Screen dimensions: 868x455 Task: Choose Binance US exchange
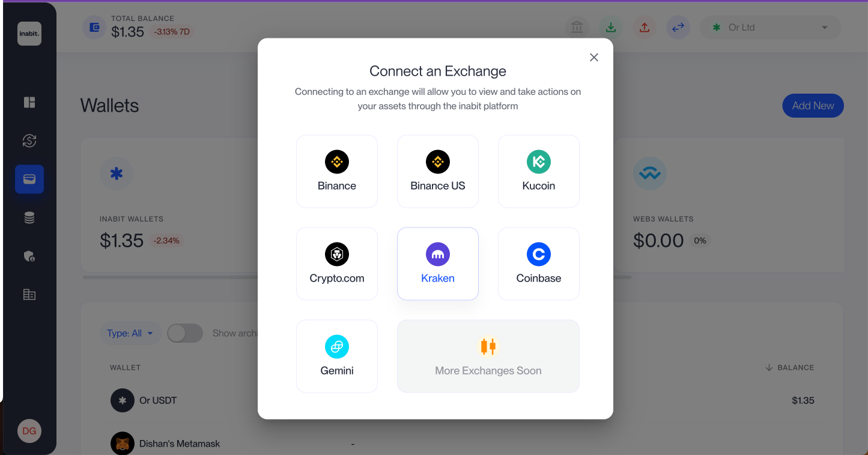[438, 171]
